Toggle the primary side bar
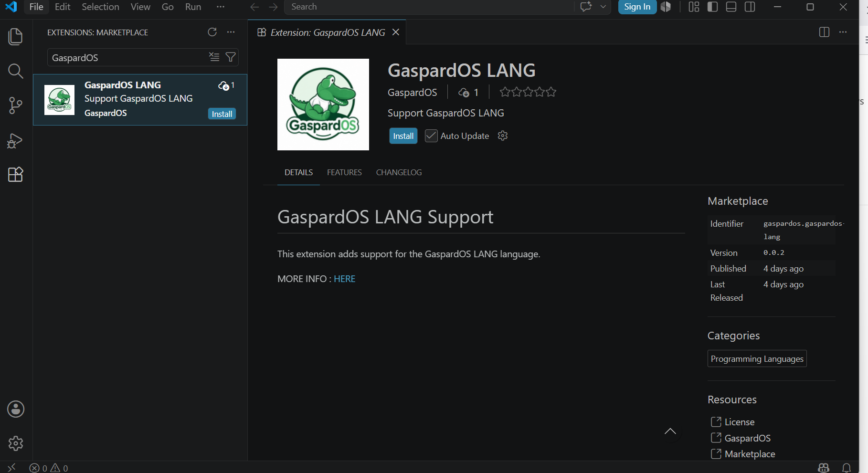The image size is (868, 473). pyautogui.click(x=712, y=7)
